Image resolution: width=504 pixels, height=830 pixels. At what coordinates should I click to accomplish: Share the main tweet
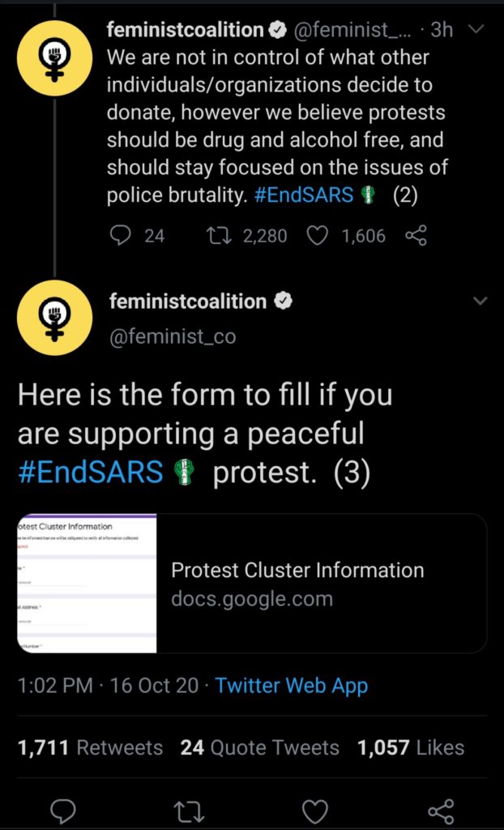tap(440, 809)
